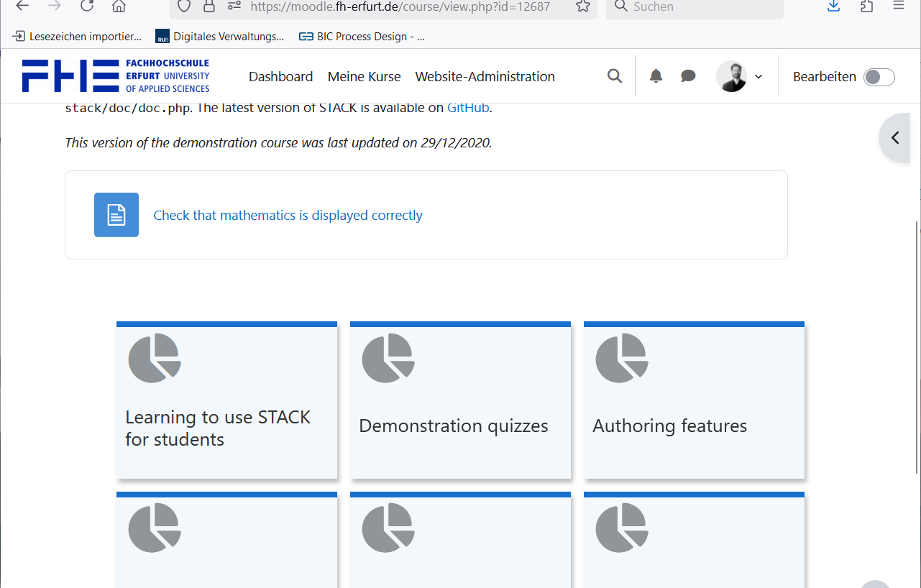Open the notifications bell
Image resolution: width=921 pixels, height=588 pixels.
[x=656, y=76]
